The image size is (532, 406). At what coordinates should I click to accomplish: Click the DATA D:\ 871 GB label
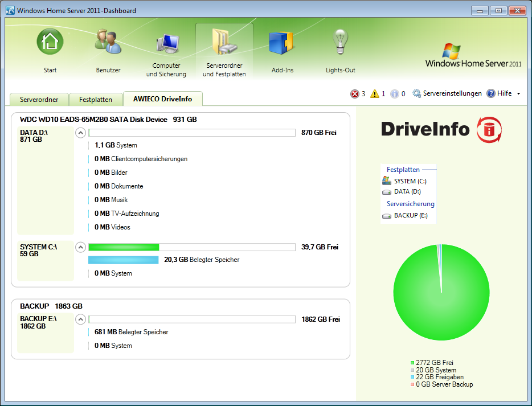[34, 136]
